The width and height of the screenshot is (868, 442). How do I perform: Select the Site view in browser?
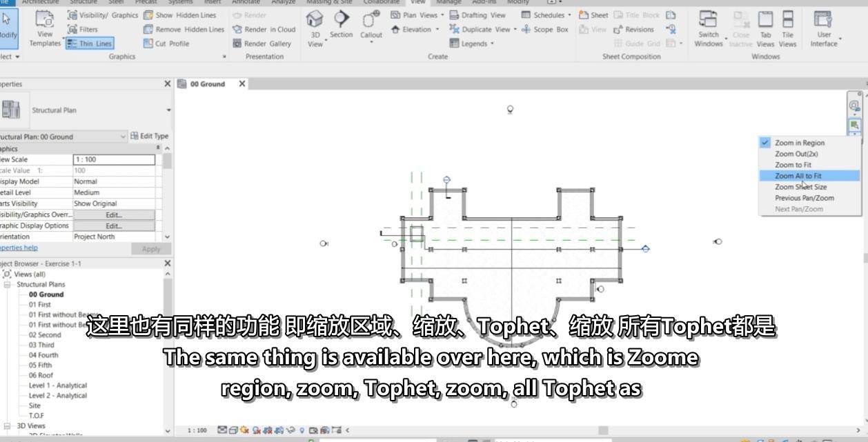tap(34, 406)
